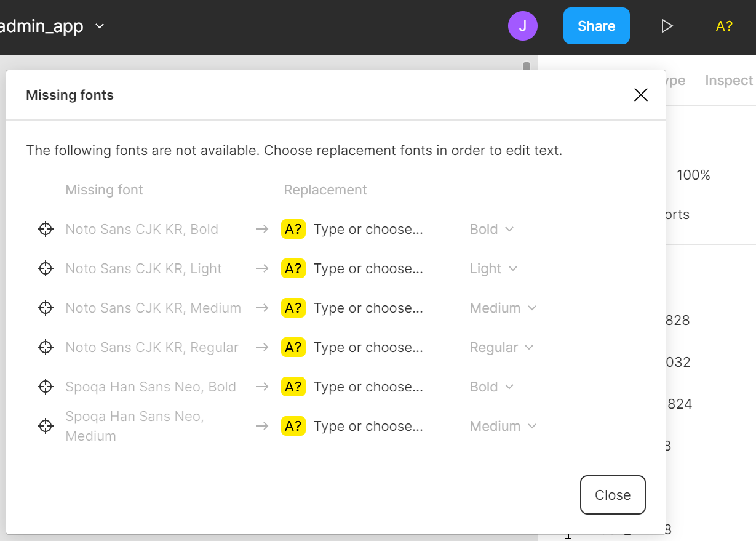This screenshot has height=541, width=756.
Task: Click A? badge for Noto Sans Bold replacement
Action: 293,229
